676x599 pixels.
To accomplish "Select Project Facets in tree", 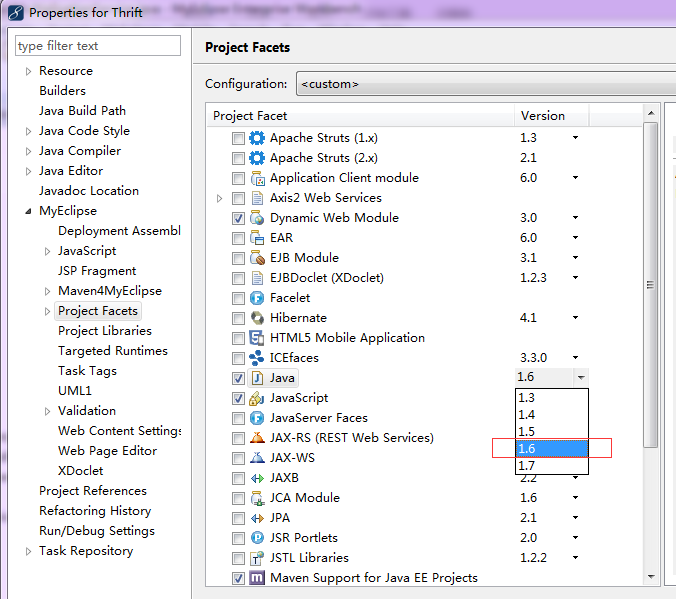I will coord(98,311).
